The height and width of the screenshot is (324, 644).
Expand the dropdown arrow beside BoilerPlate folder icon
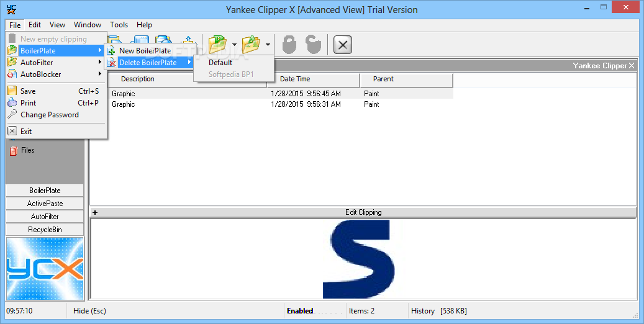point(234,44)
